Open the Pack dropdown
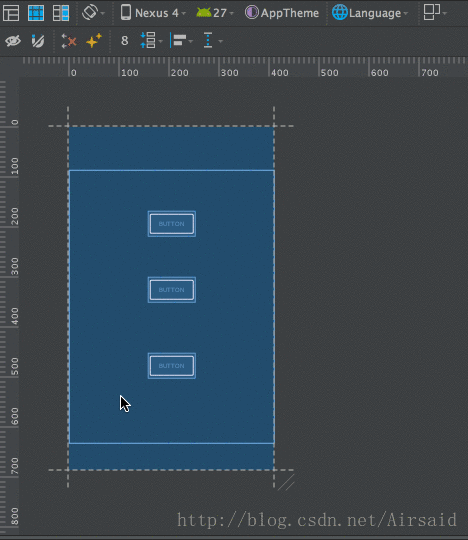 point(151,41)
